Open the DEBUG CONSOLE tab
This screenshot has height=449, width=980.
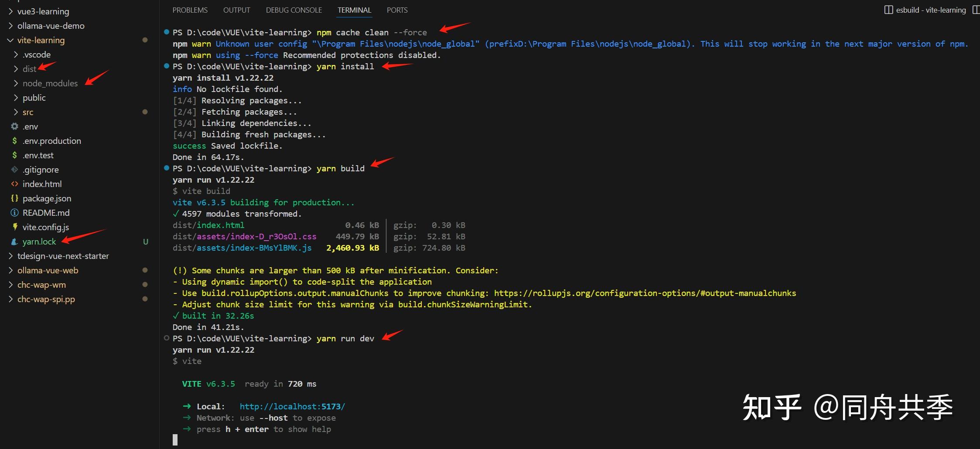point(294,10)
